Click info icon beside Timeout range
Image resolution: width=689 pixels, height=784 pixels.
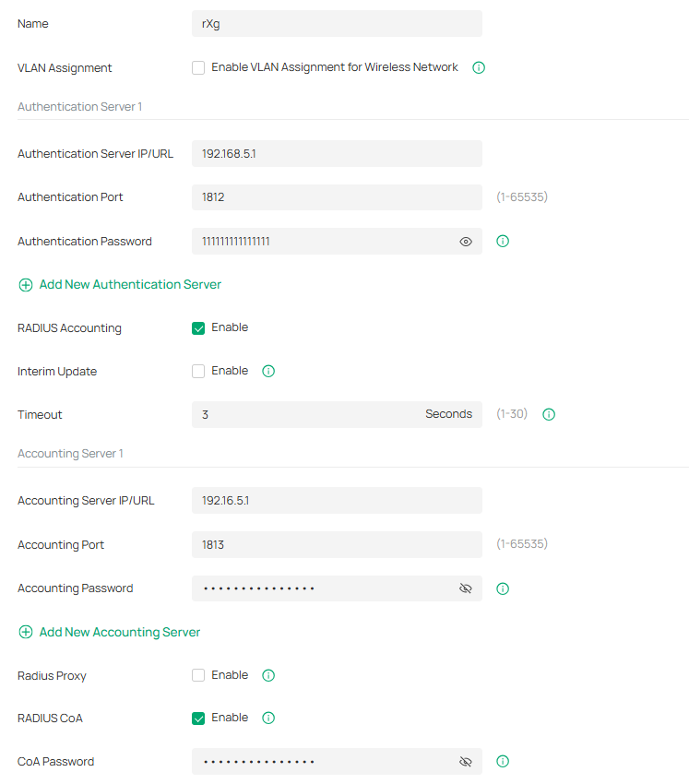pos(549,415)
